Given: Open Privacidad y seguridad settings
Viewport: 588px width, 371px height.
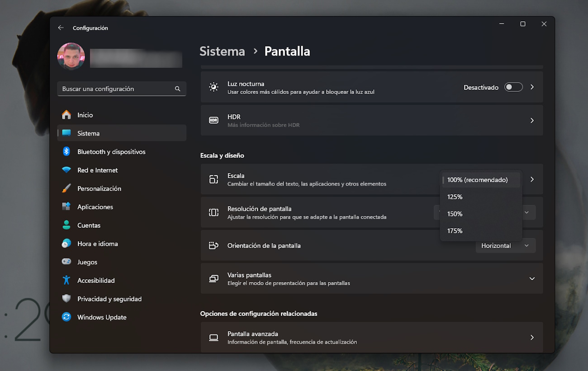Looking at the screenshot, I should click(x=122, y=299).
